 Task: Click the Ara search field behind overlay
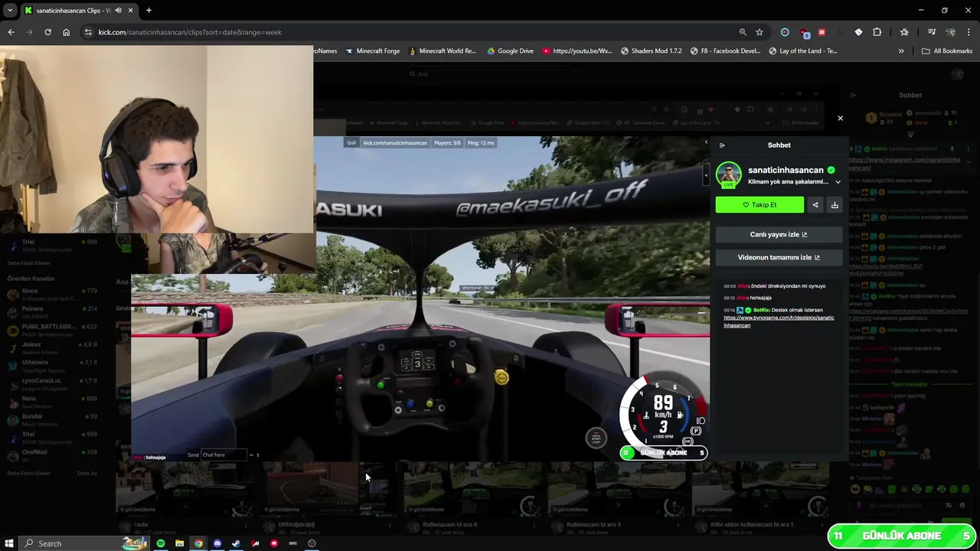[490, 74]
